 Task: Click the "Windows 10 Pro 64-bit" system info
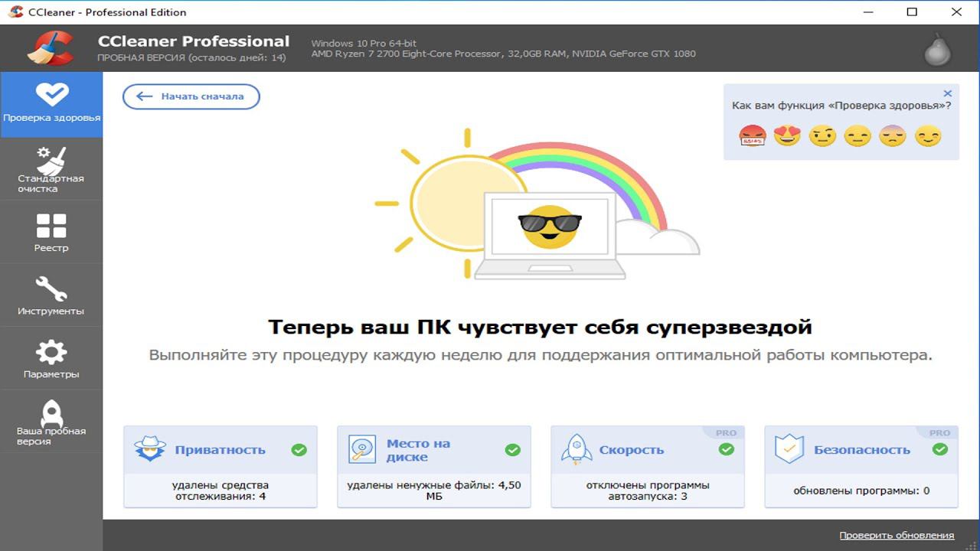362,42
